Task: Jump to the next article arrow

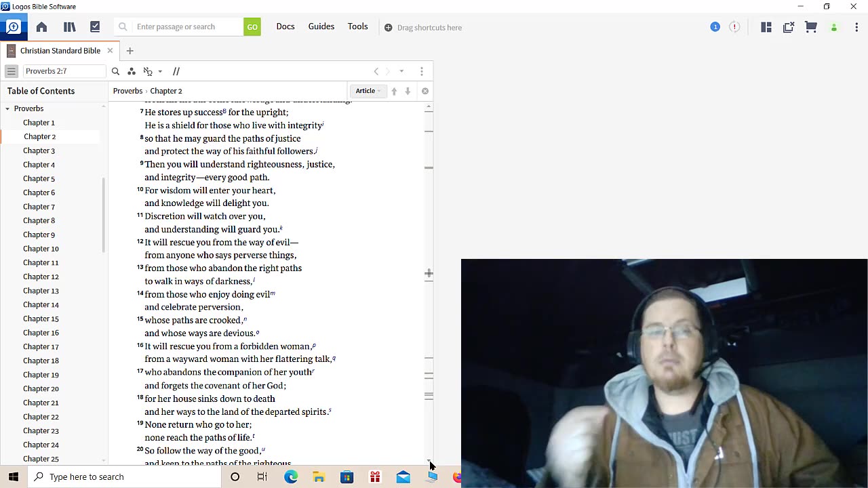Action: tap(408, 91)
